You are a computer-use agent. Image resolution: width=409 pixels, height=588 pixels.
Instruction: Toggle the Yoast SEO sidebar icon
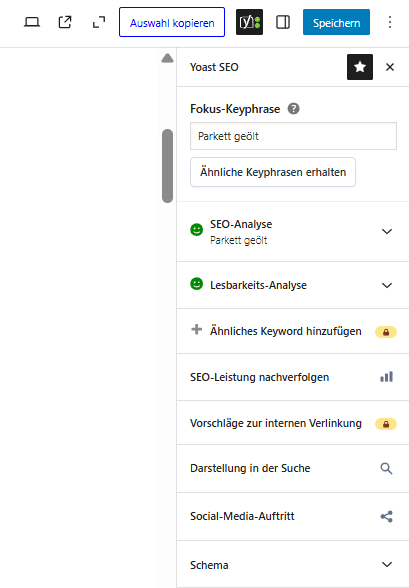pos(249,22)
